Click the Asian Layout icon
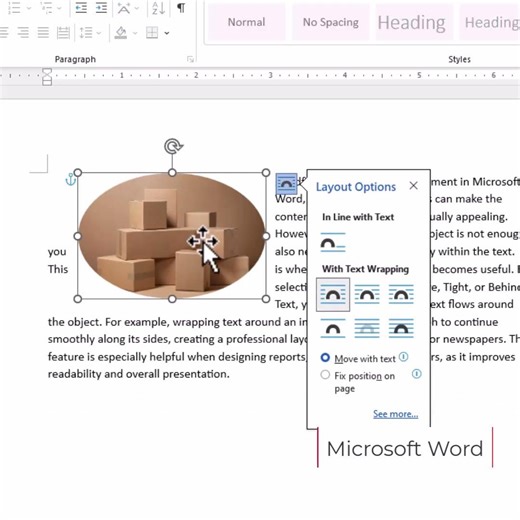520x520 pixels. [x=124, y=8]
